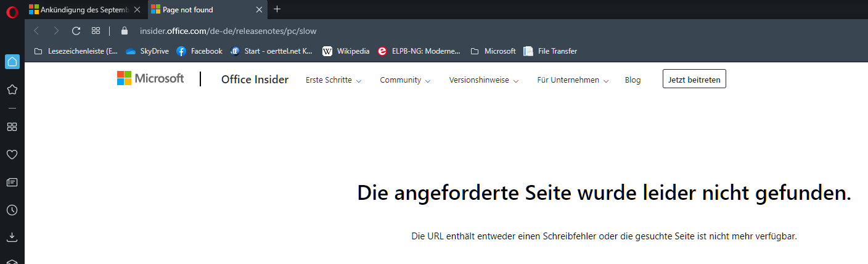Open the Lesezeichenleiste bookmark folder
Viewport: 868px width, 264px height.
[76, 51]
